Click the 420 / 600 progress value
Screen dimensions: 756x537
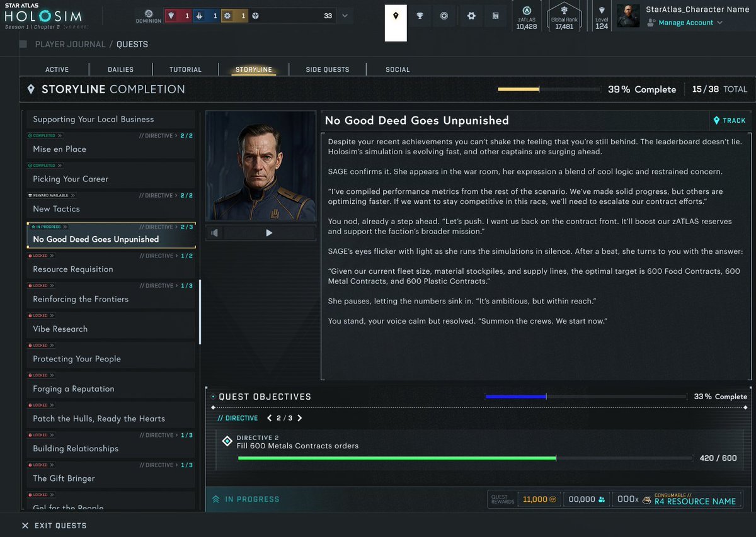[x=718, y=458]
